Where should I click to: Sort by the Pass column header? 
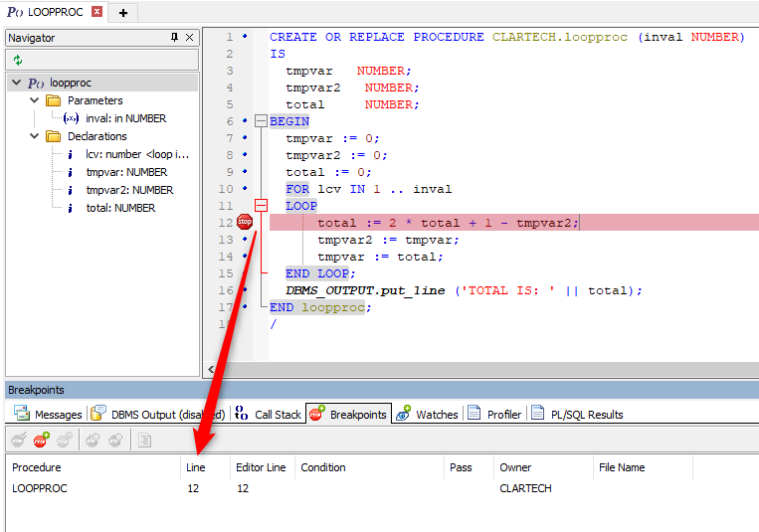point(470,467)
